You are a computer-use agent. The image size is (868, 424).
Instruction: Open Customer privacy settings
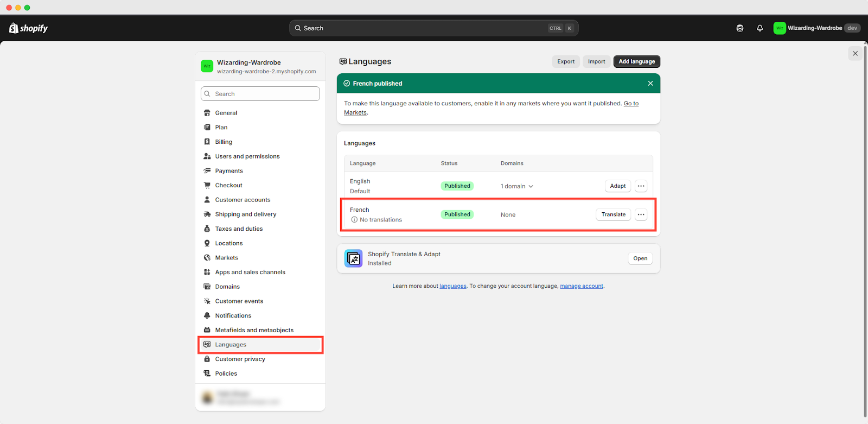260,359
